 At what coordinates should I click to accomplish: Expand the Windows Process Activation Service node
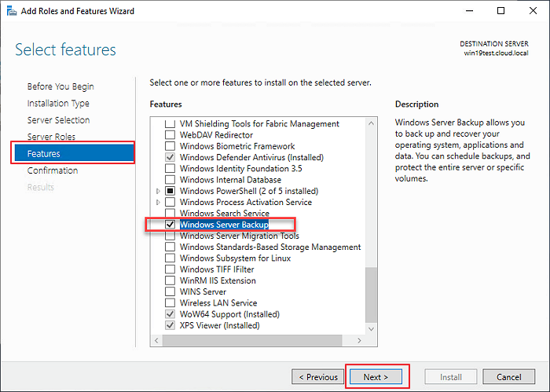click(x=159, y=203)
